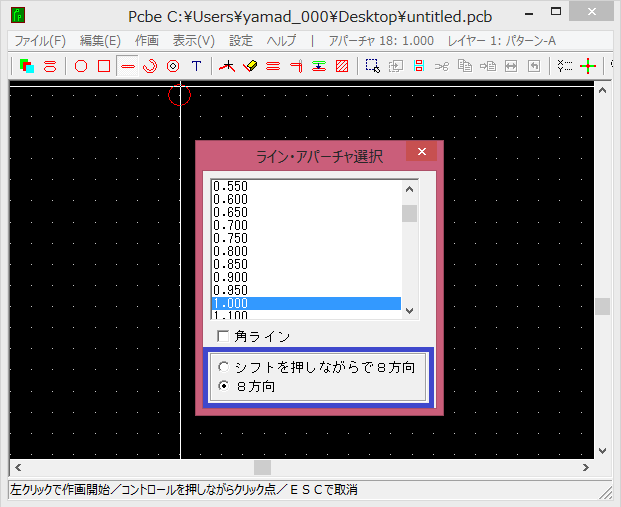Select the line drawing tool
Viewport: 621px width, 507px height.
point(127,66)
